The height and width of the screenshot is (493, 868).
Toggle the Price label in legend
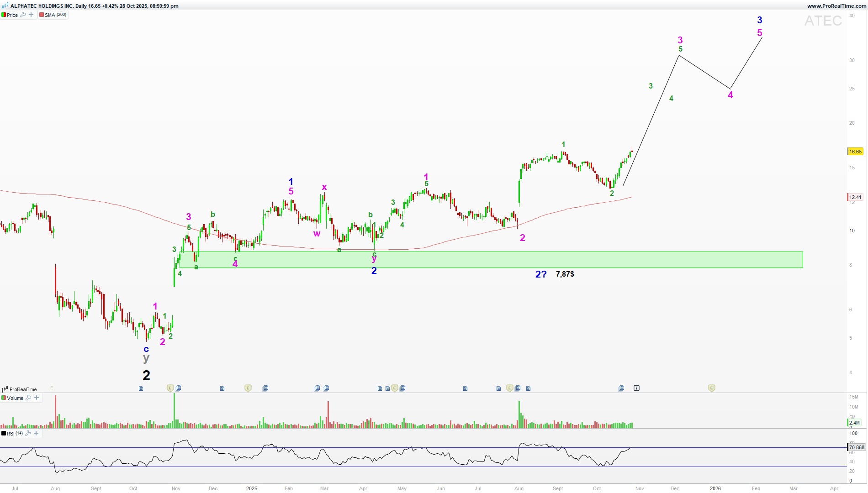coord(12,15)
